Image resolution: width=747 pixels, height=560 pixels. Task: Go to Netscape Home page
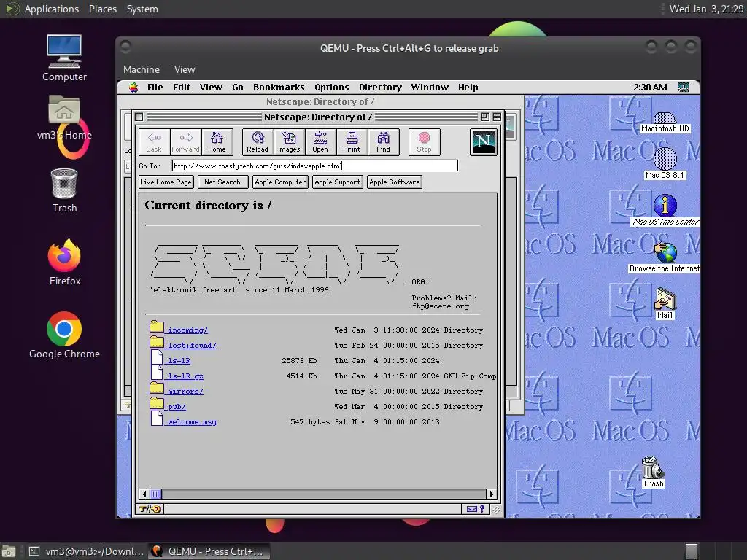217,142
